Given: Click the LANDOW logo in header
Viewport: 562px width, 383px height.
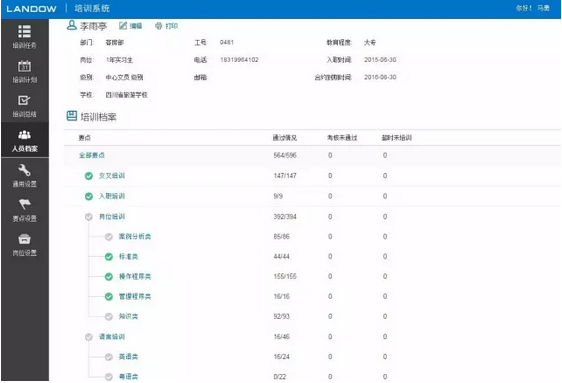Looking at the screenshot, I should click(x=32, y=9).
